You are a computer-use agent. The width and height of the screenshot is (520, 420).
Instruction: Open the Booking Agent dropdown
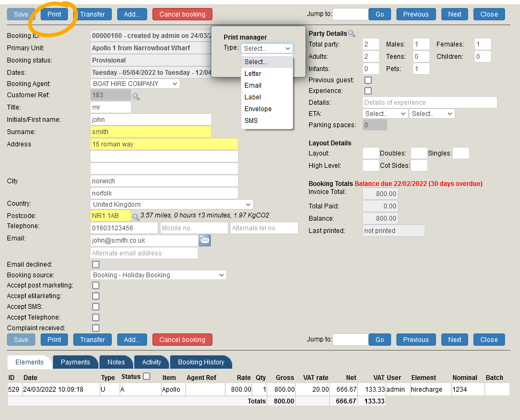point(135,84)
